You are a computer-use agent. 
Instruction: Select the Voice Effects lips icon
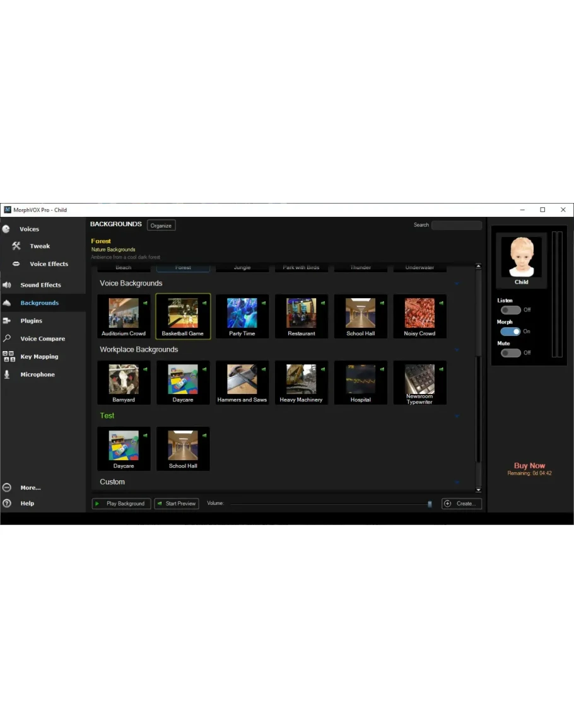click(x=16, y=264)
